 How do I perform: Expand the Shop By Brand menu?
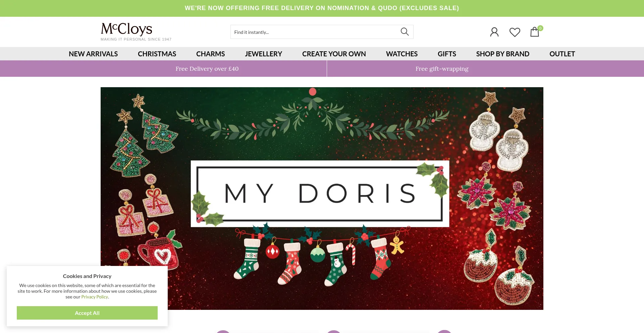tap(503, 54)
